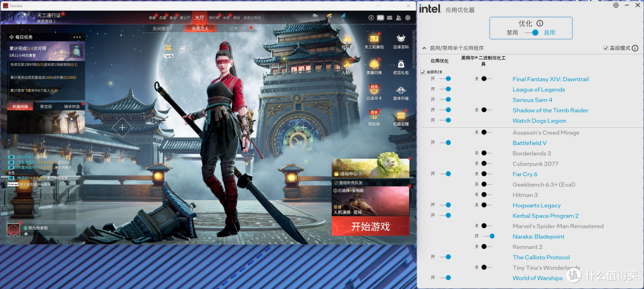Click Assassin's Creed Mirage entry
Screen dimensions: 644x289
coord(546,133)
